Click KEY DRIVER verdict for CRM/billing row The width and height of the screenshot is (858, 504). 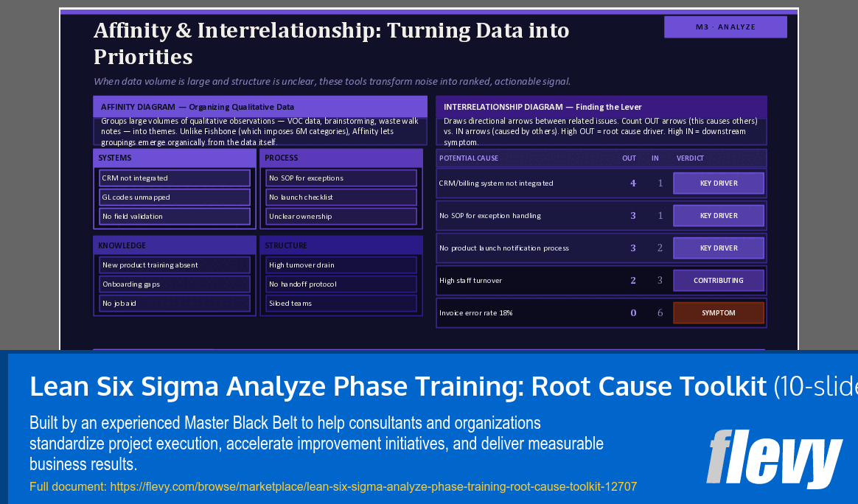pyautogui.click(x=719, y=183)
